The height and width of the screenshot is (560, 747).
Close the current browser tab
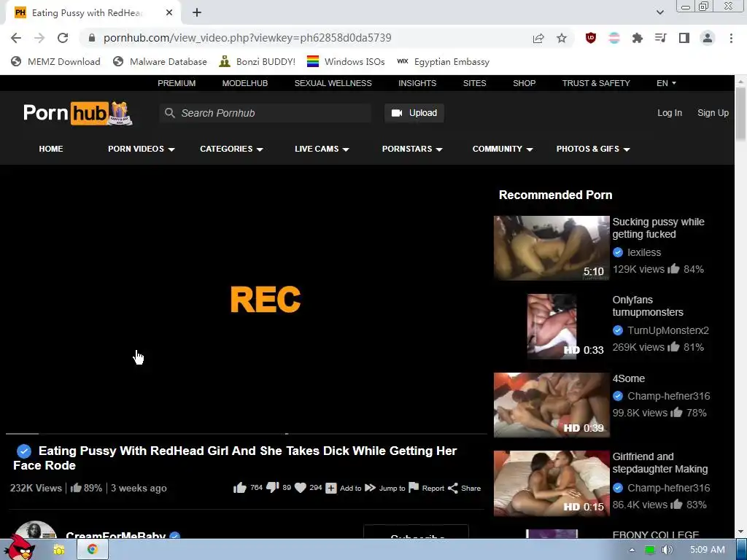pos(169,13)
